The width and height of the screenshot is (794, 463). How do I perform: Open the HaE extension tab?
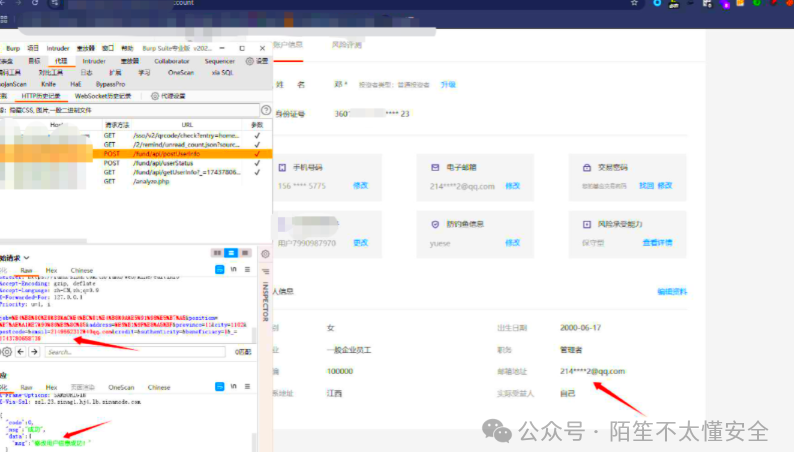coord(75,84)
